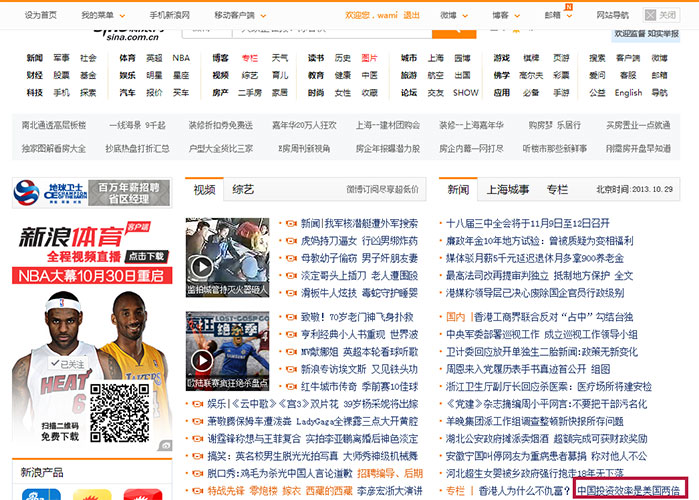Click 欢迎监督 如实举报 banner
Screen dimensions: 699x500
[646, 34]
